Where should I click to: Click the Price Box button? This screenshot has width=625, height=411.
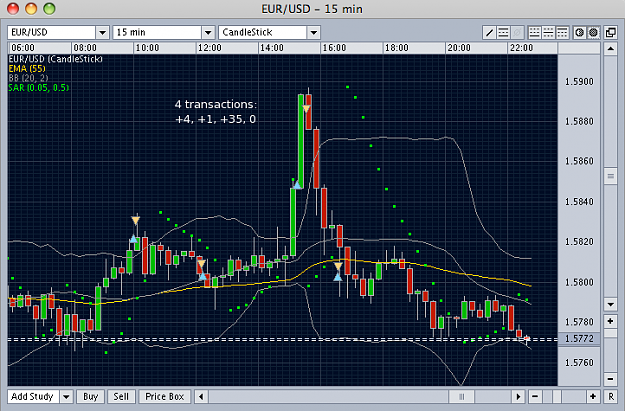pos(165,397)
